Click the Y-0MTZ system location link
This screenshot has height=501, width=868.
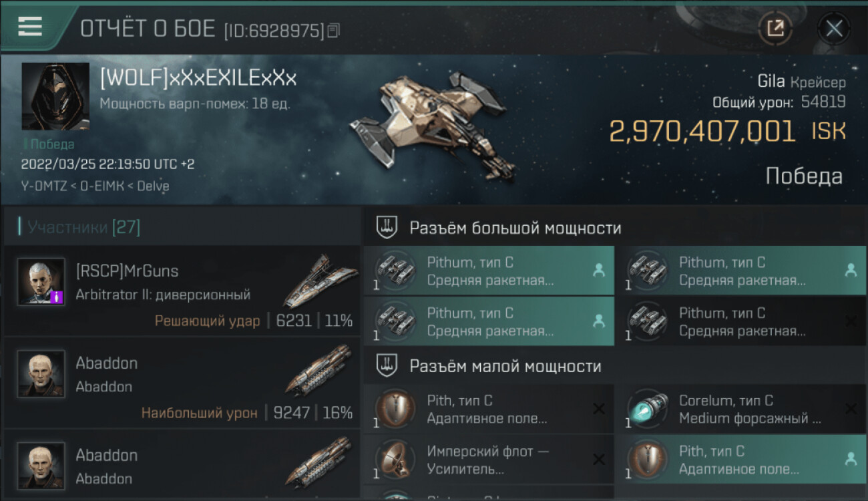click(43, 186)
